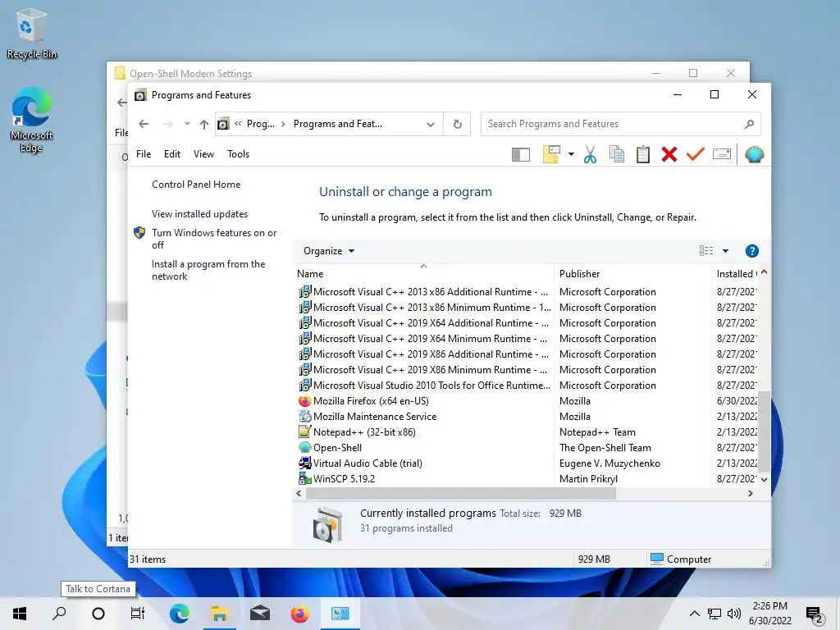This screenshot has height=630, width=840.
Task: Open the Mail app from taskbar
Action: pyautogui.click(x=260, y=614)
